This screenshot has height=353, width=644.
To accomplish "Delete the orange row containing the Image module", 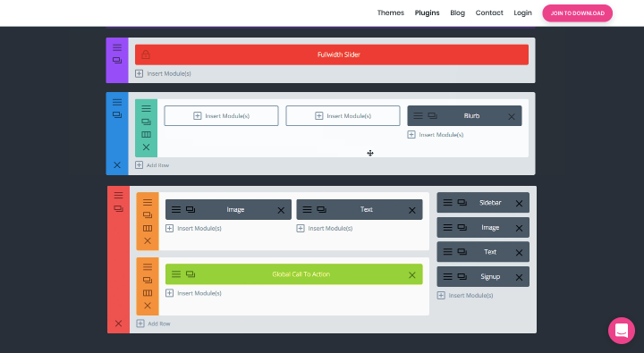I will point(148,241).
